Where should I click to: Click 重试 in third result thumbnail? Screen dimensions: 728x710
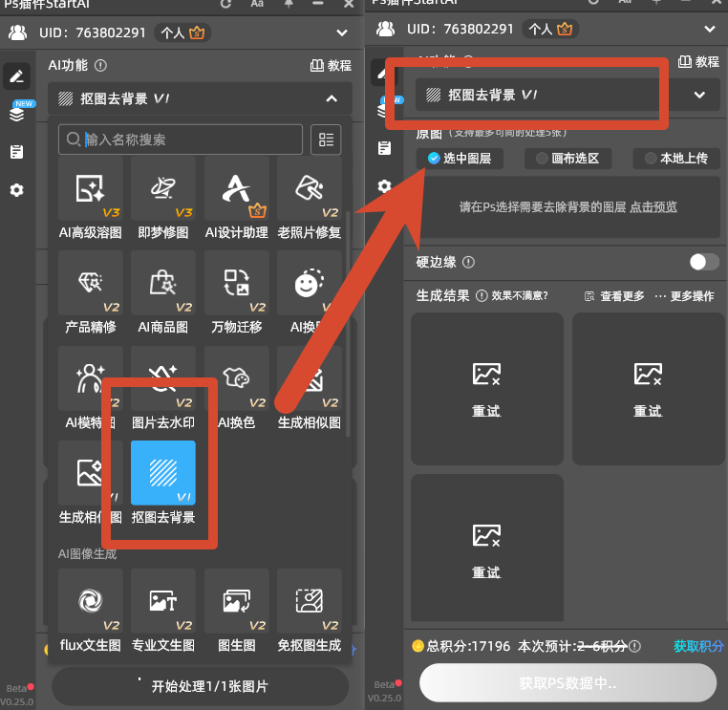486,572
